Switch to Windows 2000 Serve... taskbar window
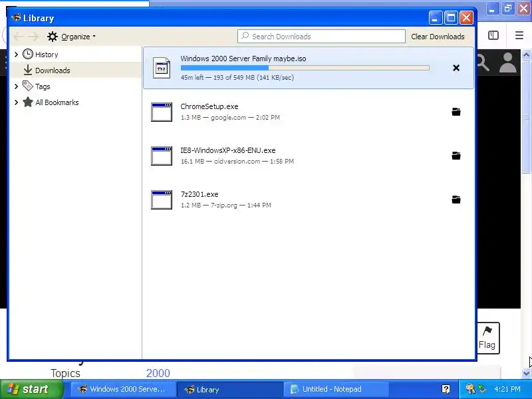 click(x=122, y=389)
